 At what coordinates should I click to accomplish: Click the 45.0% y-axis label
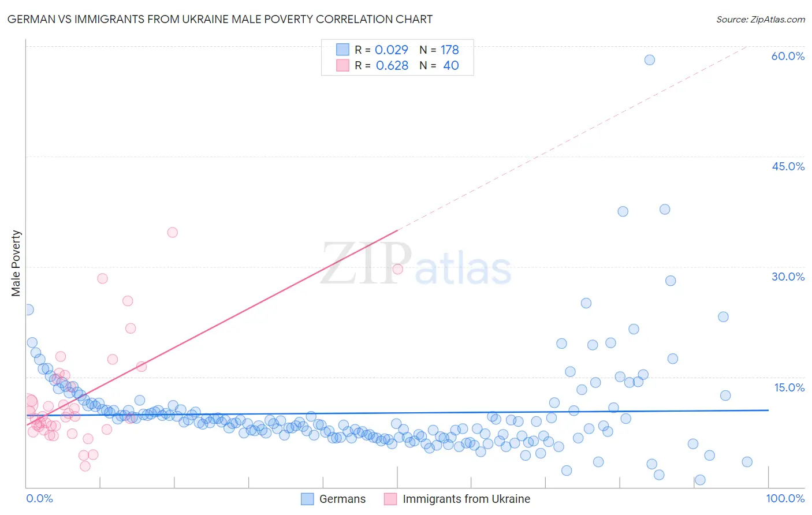pyautogui.click(x=788, y=166)
